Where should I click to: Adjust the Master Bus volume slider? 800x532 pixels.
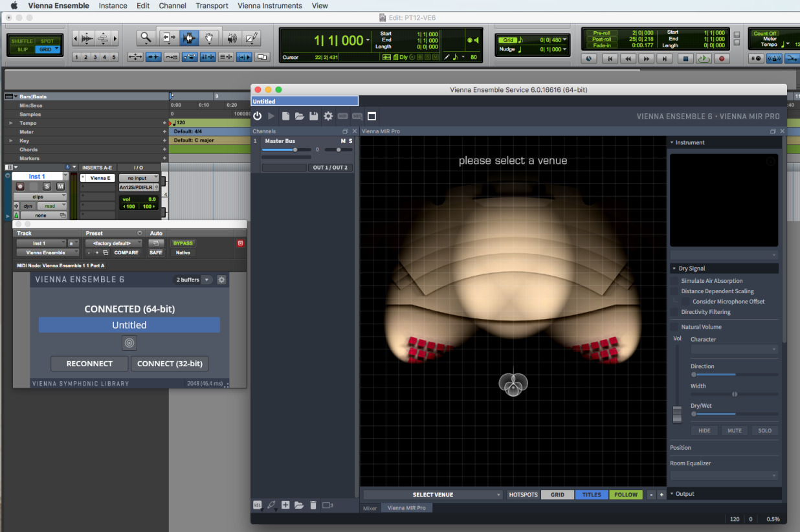(286, 150)
